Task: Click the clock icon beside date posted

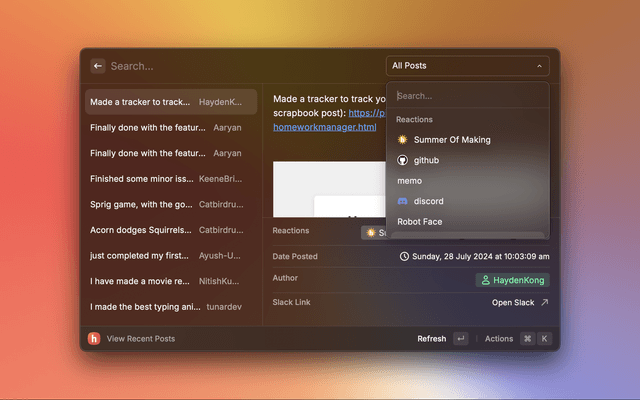Action: point(404,256)
